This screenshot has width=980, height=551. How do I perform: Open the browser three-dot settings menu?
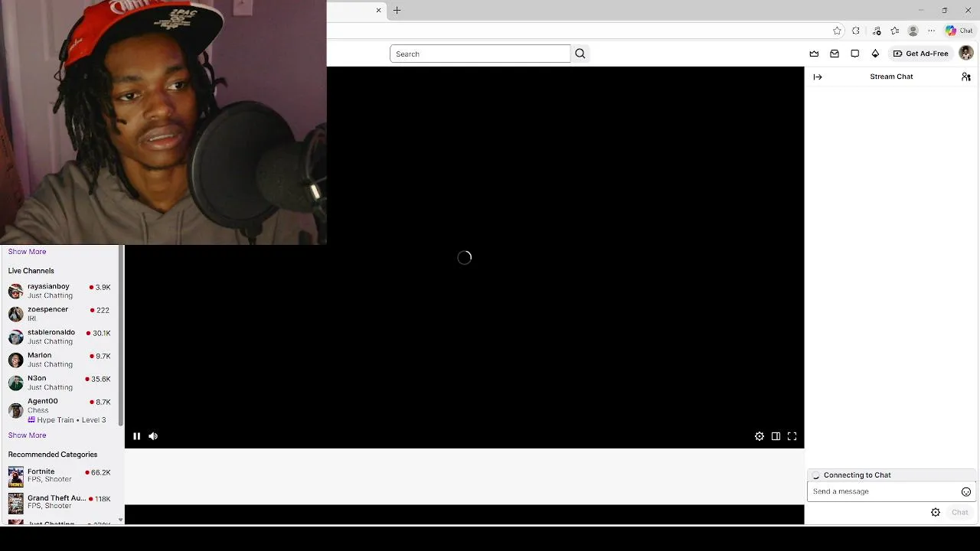[x=931, y=31]
